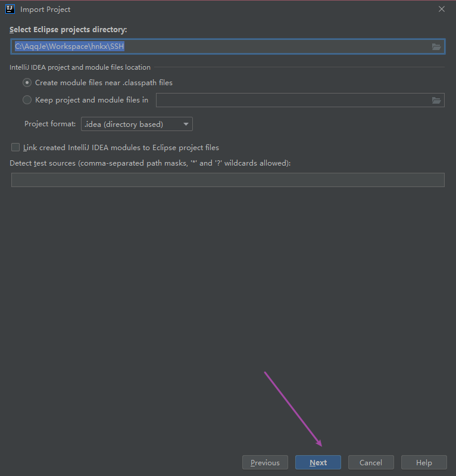The image size is (456, 476).
Task: Focus the Detect test sources input field
Action: pos(228,180)
